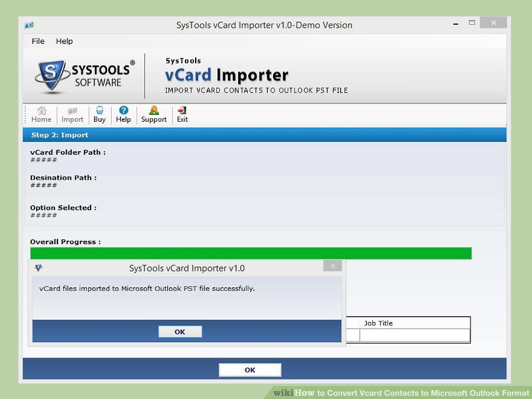The image size is (532, 399).
Task: Click the app icon in main title bar
Action: pyautogui.click(x=29, y=25)
